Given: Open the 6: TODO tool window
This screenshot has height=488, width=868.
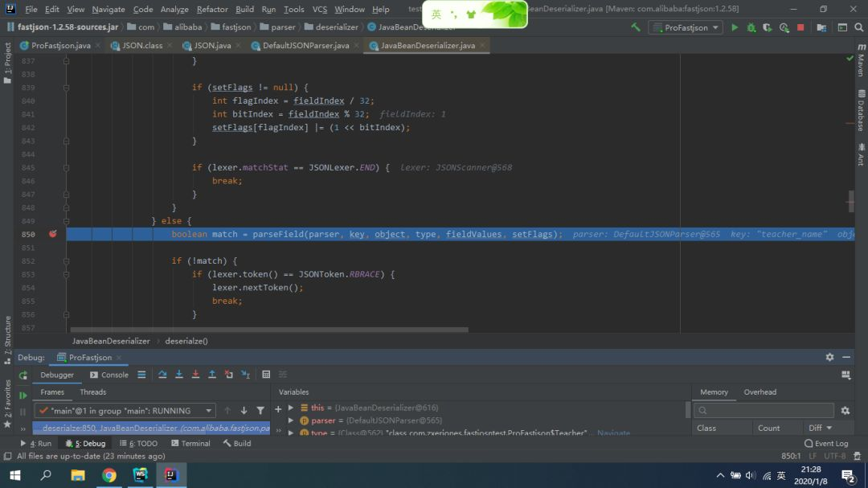Looking at the screenshot, I should (x=138, y=444).
